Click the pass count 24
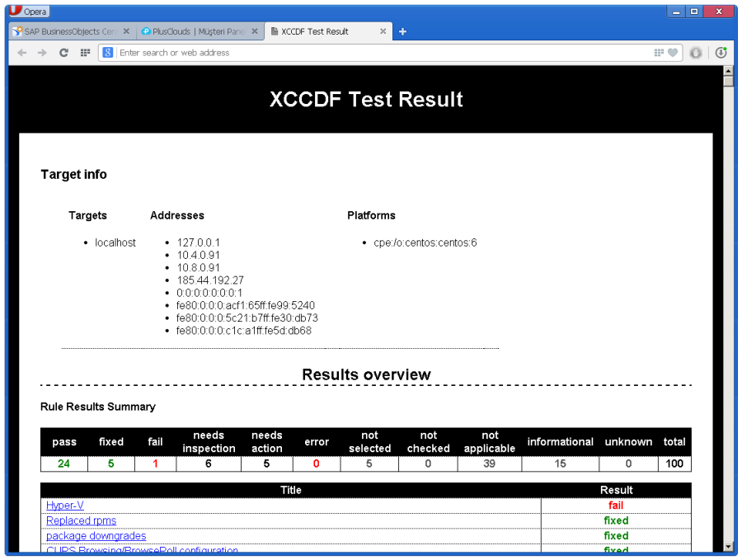The width and height of the screenshot is (742, 560). 63,464
